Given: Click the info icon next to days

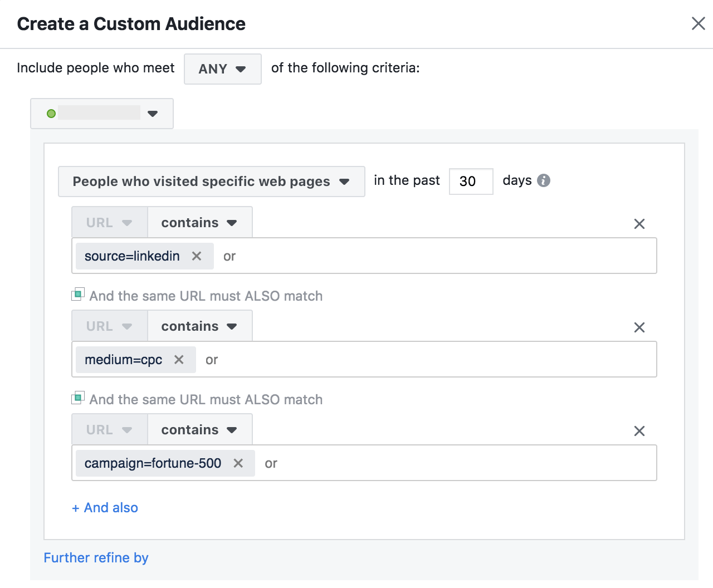Looking at the screenshot, I should (543, 180).
